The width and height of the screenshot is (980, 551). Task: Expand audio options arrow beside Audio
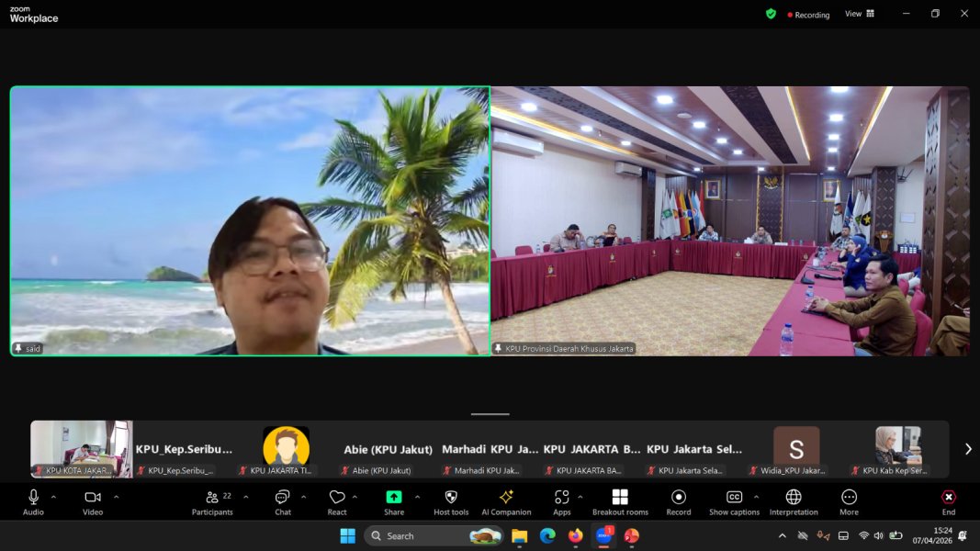point(53,497)
